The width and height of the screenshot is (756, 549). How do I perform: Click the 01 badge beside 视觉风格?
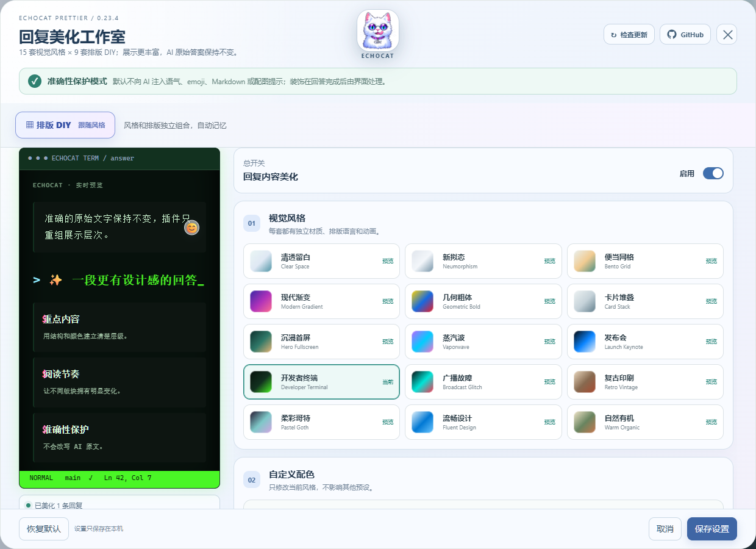[x=252, y=223]
